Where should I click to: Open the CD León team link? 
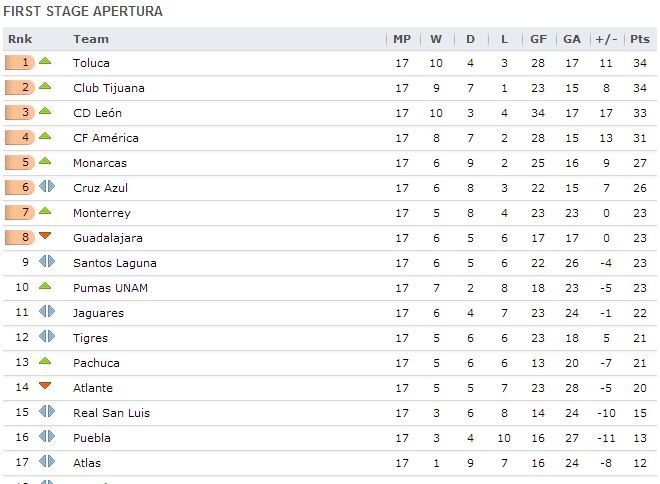click(97, 113)
